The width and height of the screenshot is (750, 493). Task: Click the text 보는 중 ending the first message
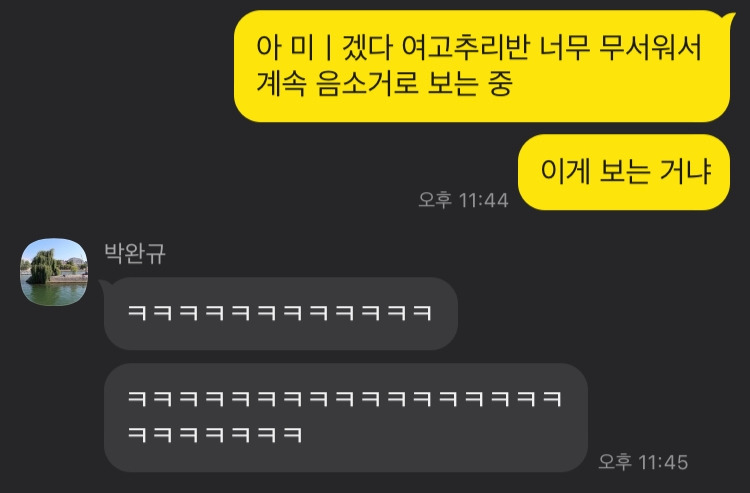pyautogui.click(x=470, y=83)
